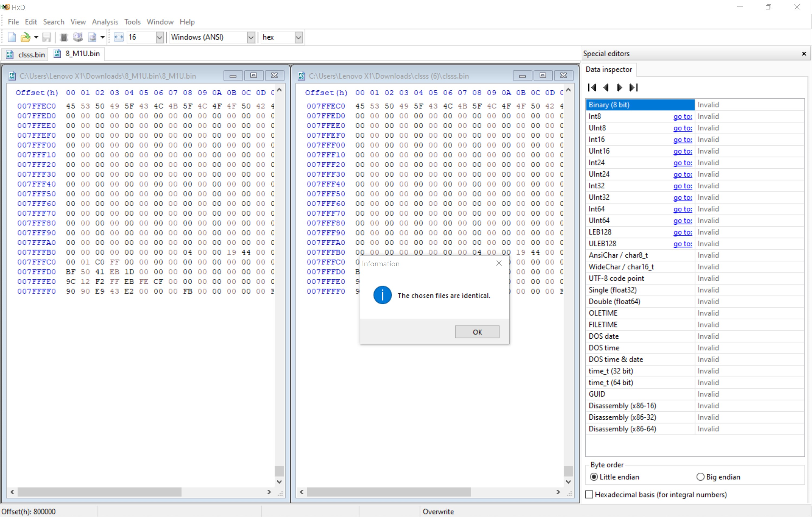Screen dimensions: 812x517
Task: Switch to the 8_M1U.bin tab
Action: (77, 54)
